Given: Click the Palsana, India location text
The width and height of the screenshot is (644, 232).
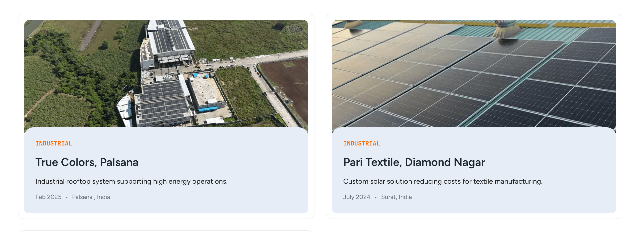Looking at the screenshot, I should point(91,197).
